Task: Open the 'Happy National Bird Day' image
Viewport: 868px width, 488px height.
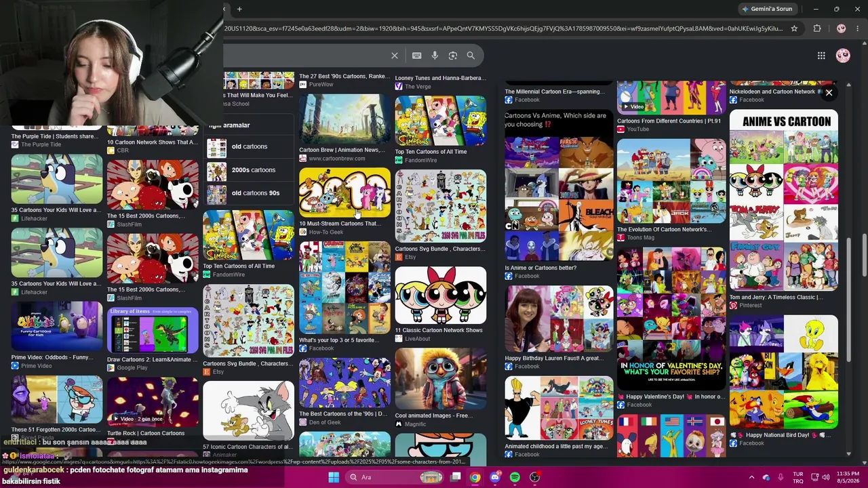Action: (784, 372)
